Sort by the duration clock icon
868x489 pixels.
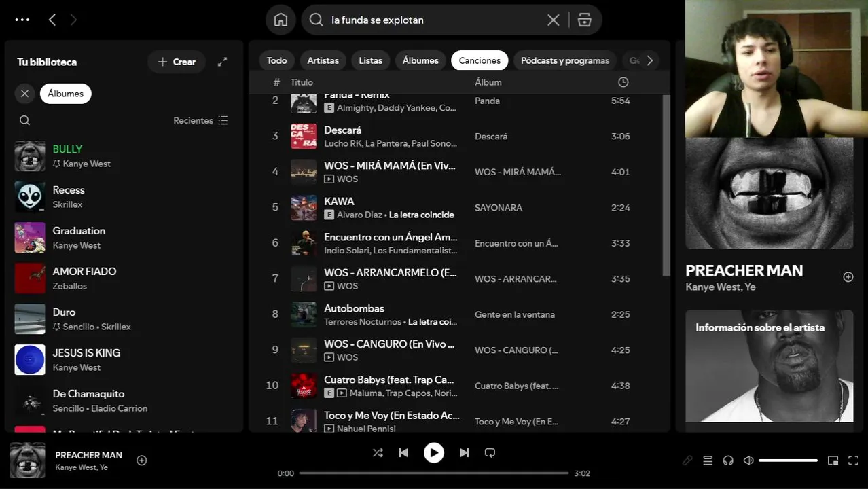pyautogui.click(x=623, y=82)
